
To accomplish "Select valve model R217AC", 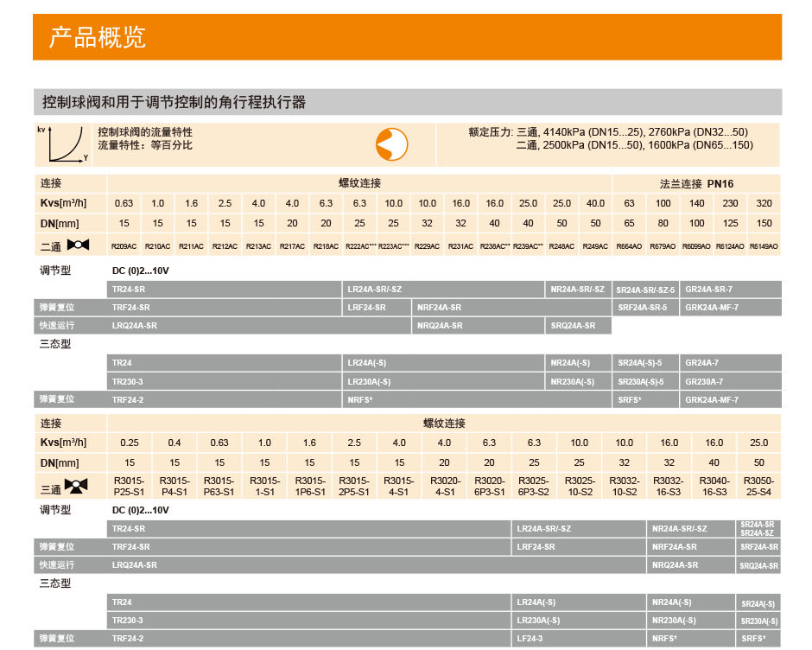I will (292, 246).
